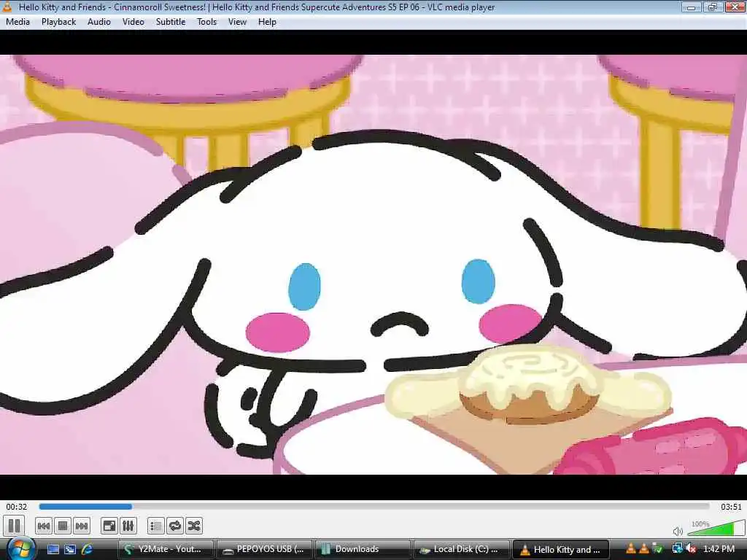Viewport: 747px width, 560px height.
Task: Click Switch between windows quick launch icon
Action: point(70,549)
